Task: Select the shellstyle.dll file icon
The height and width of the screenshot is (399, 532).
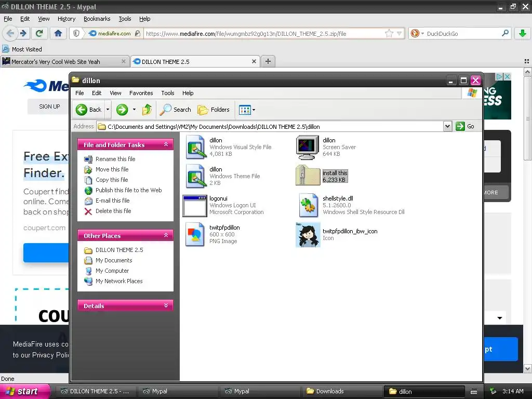Action: click(x=308, y=205)
